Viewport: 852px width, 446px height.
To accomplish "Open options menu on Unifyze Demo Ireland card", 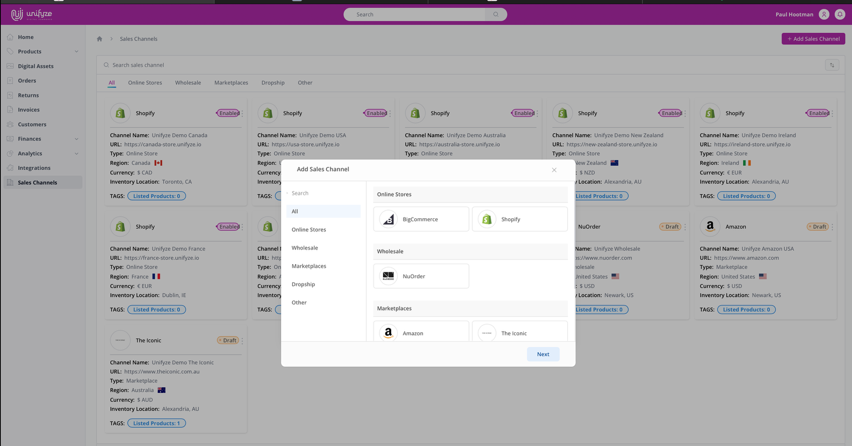I will pyautogui.click(x=832, y=114).
